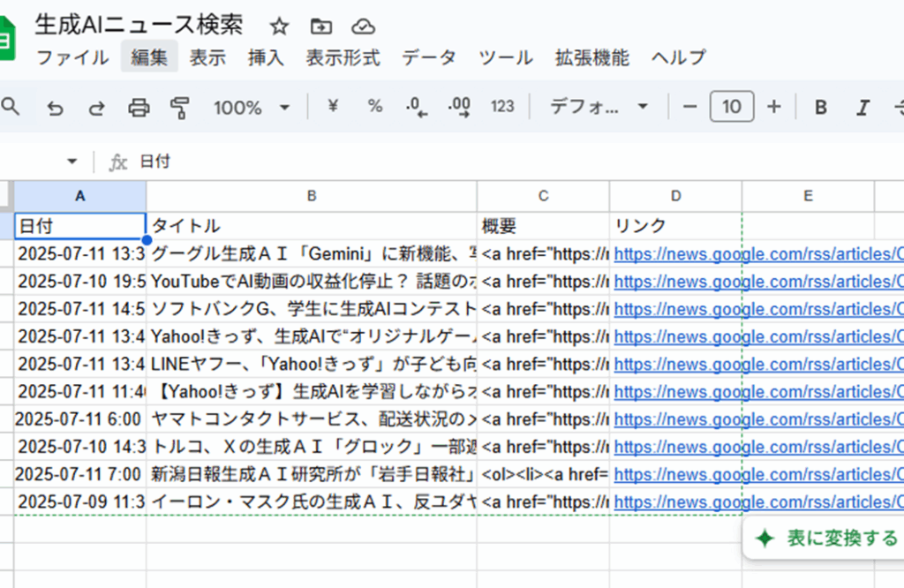
Task: Open the link in the Gemini news row
Action: (x=757, y=254)
